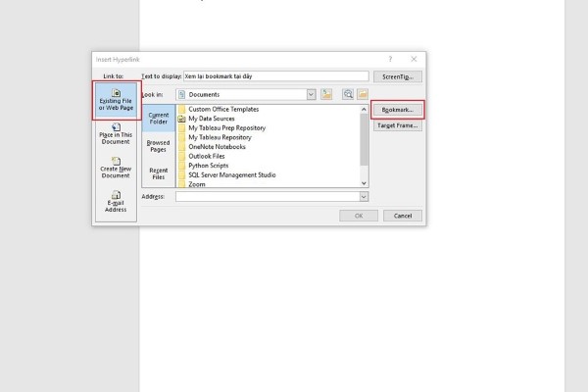Cancel the hyperlink dialog

tap(403, 216)
